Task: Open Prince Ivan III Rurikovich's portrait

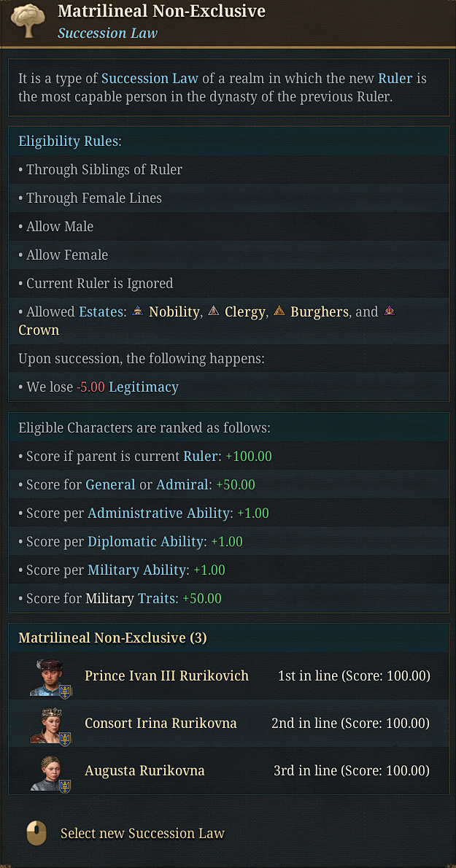Action: (x=50, y=675)
